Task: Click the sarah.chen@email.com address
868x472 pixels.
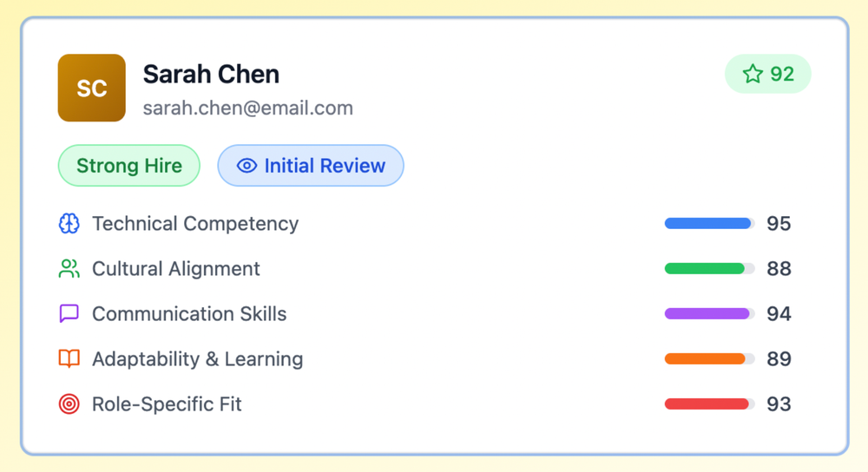Action: (248, 108)
